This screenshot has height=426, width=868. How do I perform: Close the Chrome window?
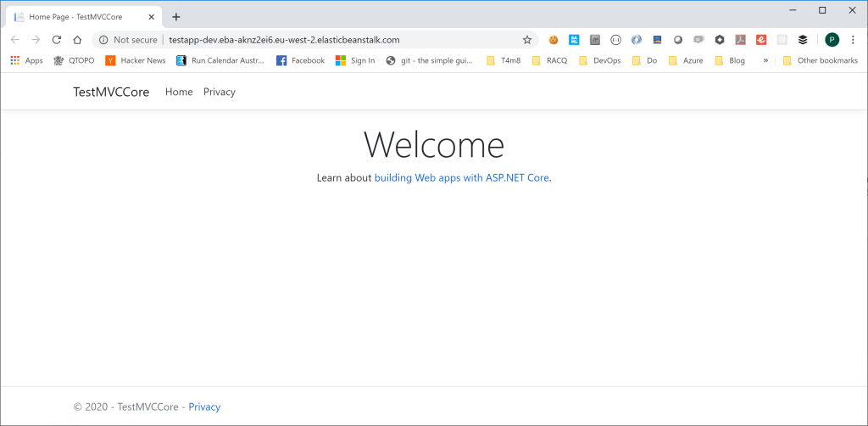[x=852, y=10]
